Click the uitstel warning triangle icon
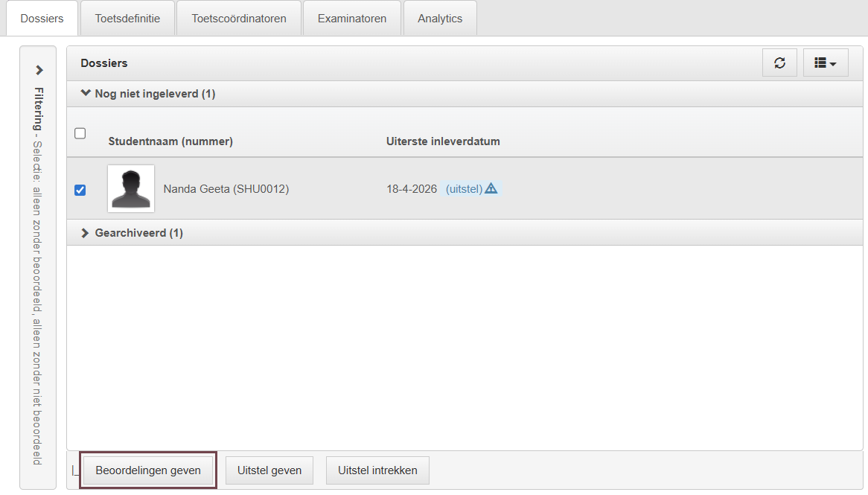Screen dimensions: 868x495 [x=491, y=189]
